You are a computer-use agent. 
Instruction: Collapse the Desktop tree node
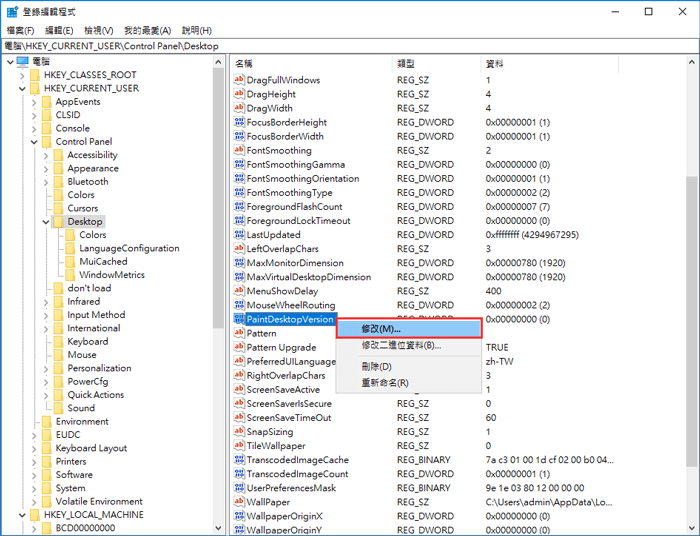coord(46,222)
